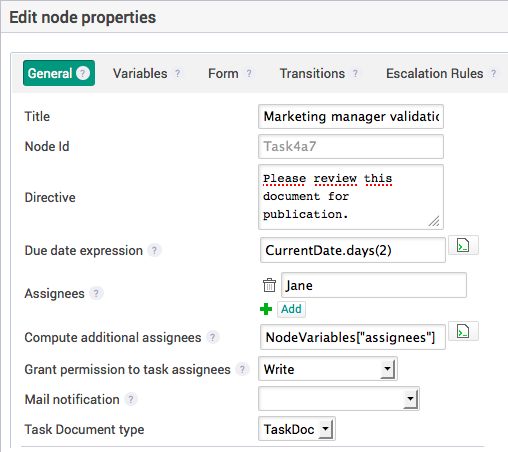Click the green plus add icon
508x452 pixels.
266,309
